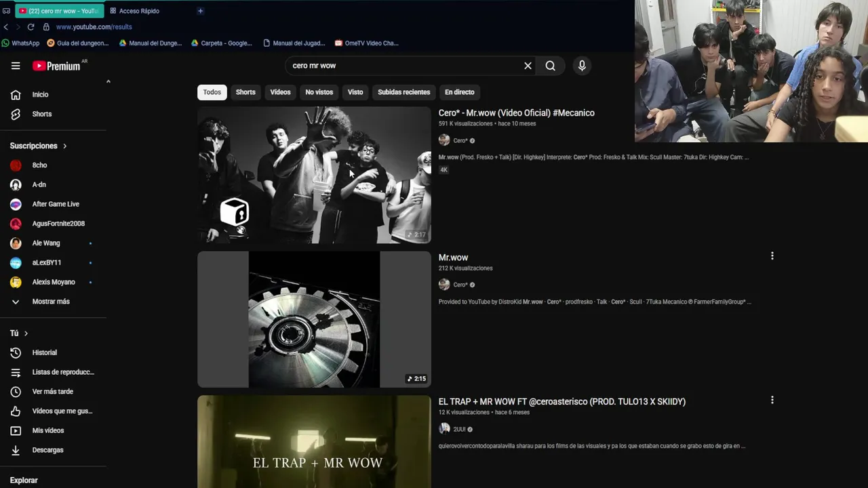Viewport: 868px width, 488px height.
Task: Select the En directo filter chip
Action: [x=459, y=92]
